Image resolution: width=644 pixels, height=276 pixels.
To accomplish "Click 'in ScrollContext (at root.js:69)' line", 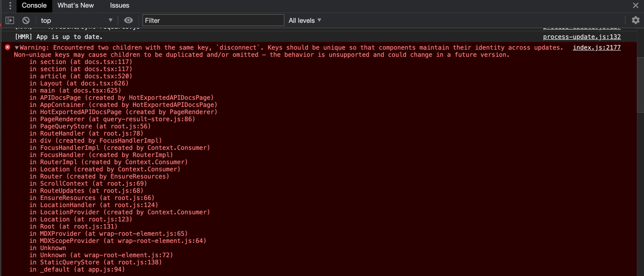I will pyautogui.click(x=88, y=183).
